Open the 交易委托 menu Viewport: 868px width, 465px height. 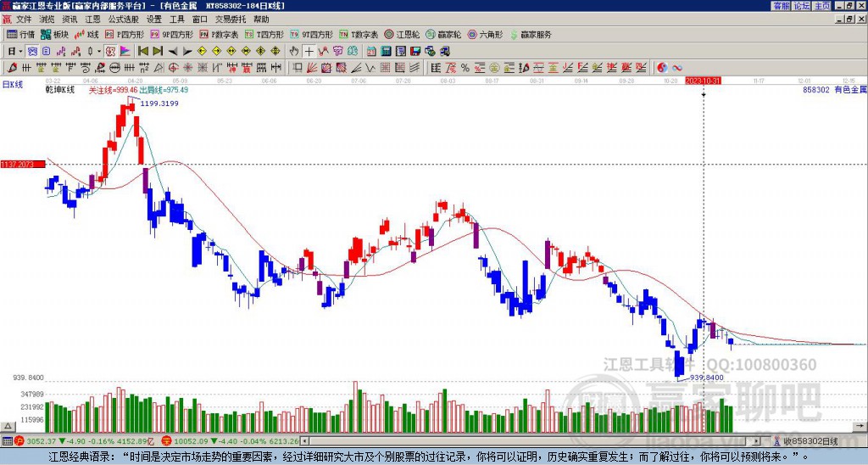tap(231, 20)
